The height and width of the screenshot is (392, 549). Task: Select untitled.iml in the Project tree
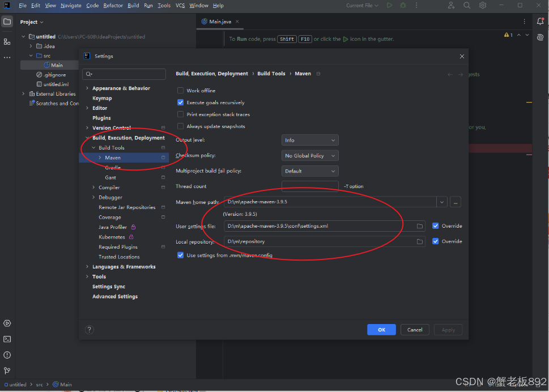53,84
